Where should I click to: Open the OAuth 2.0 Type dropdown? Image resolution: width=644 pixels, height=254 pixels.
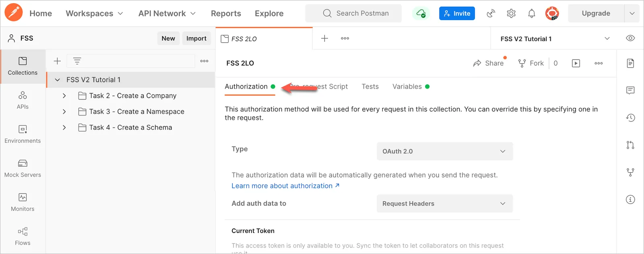point(444,151)
